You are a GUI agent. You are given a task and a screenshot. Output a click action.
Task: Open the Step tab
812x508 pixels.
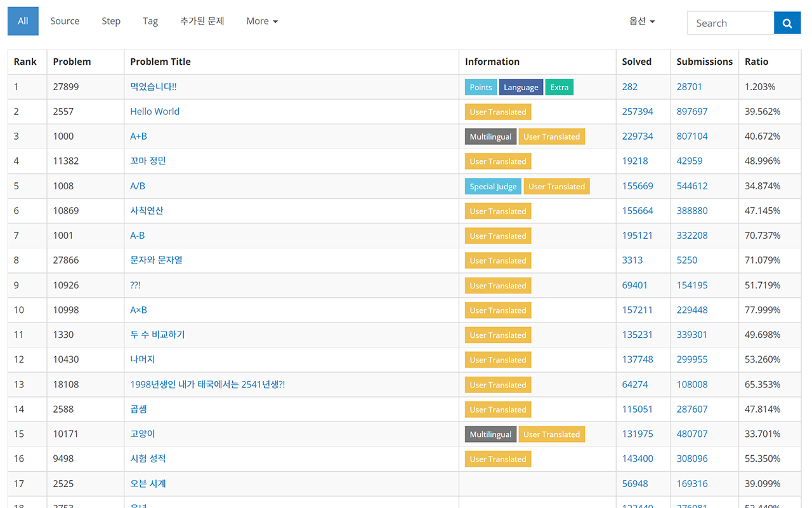(111, 21)
